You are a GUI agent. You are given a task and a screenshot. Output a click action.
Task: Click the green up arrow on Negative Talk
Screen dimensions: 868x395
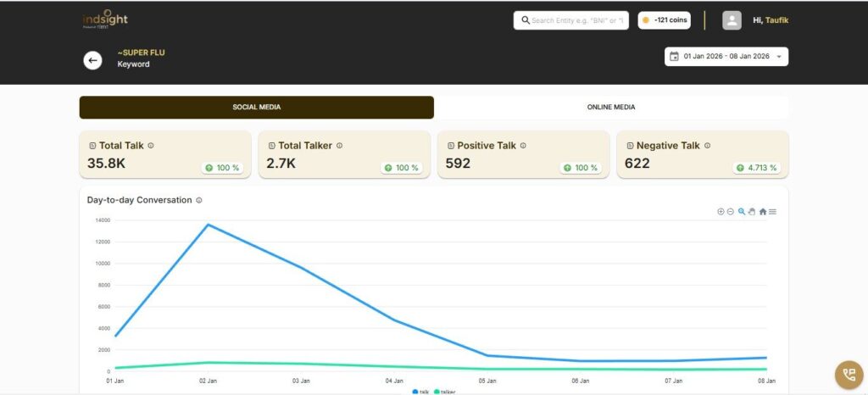tap(741, 168)
